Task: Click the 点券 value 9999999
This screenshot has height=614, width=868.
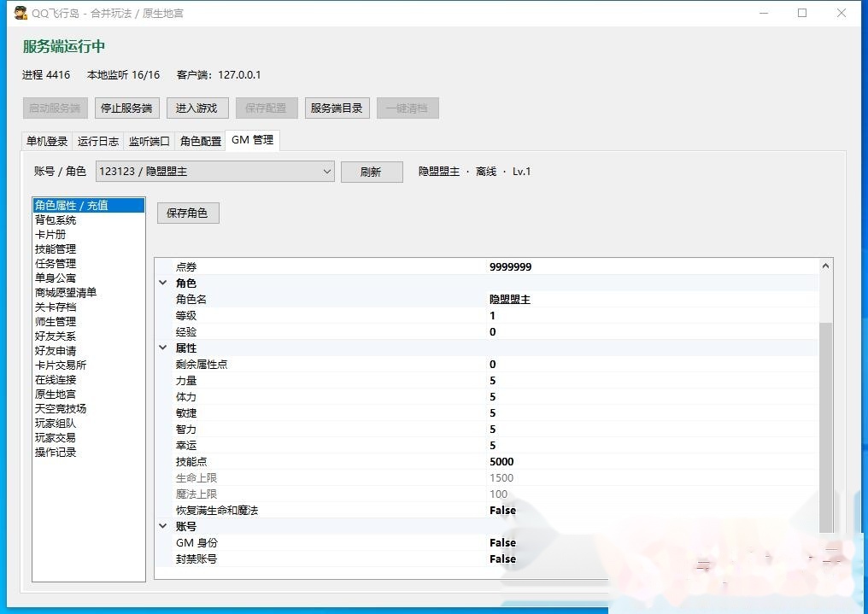Action: pyautogui.click(x=652, y=266)
